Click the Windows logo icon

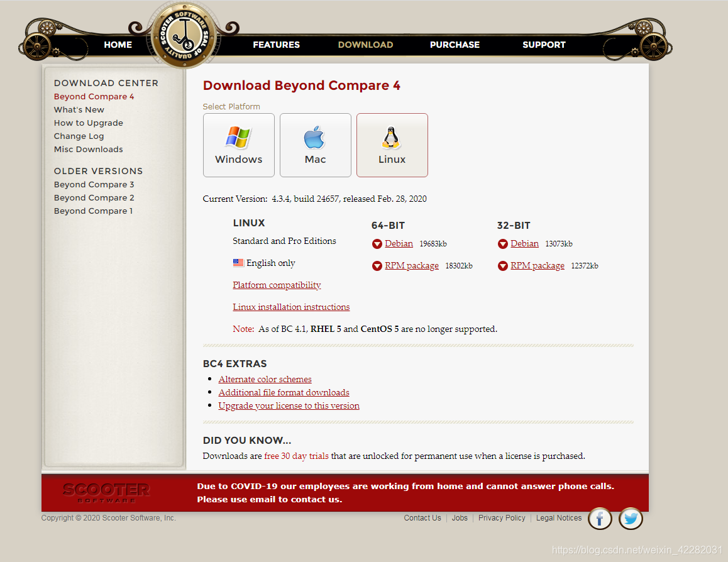point(238,136)
